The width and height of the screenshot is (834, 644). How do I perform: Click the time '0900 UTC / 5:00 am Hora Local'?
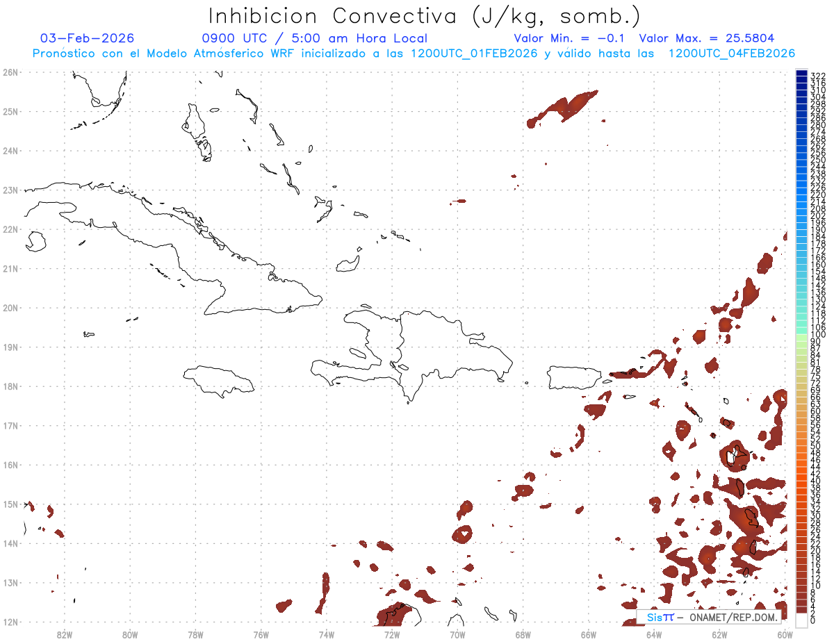pos(315,38)
